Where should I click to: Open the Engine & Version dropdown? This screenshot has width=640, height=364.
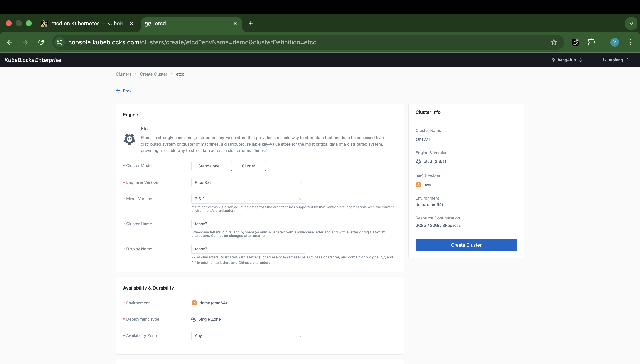pos(248,182)
